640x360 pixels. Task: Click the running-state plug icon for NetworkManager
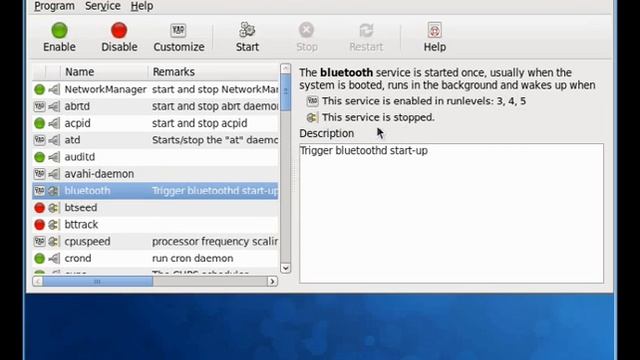click(54, 89)
